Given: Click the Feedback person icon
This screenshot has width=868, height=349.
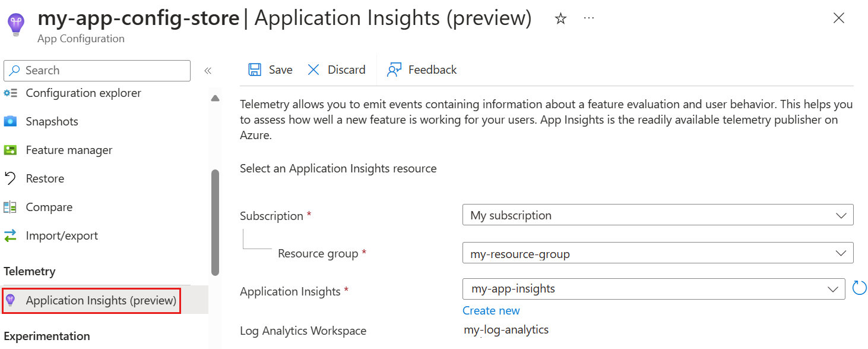Looking at the screenshot, I should coord(394,70).
